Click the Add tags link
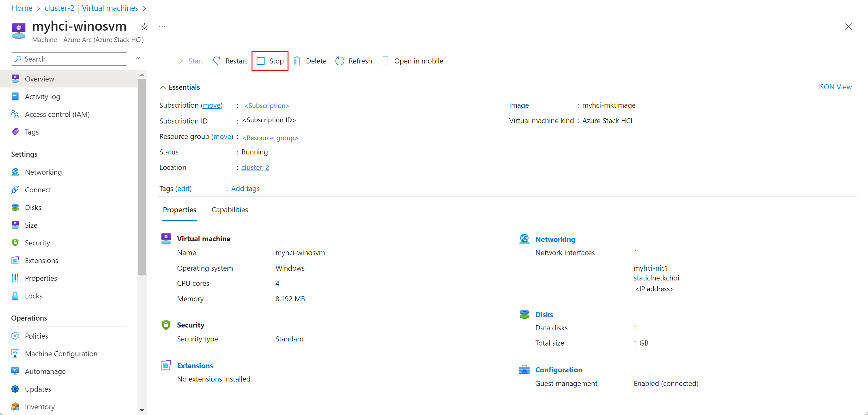This screenshot has width=868, height=415. 245,189
